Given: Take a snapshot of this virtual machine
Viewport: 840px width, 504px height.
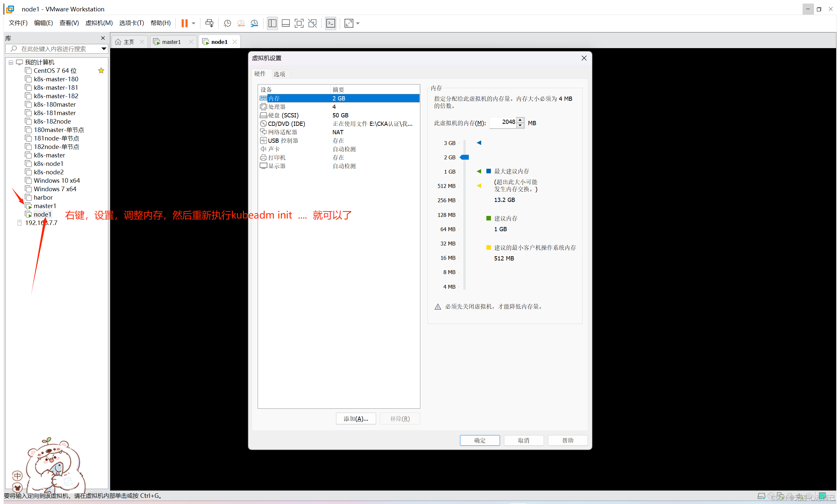Looking at the screenshot, I should (x=227, y=23).
